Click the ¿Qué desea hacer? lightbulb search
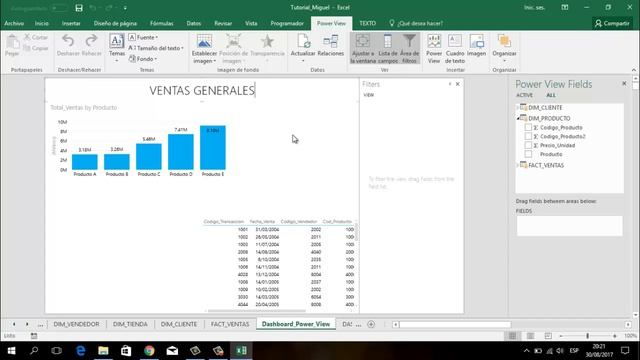 point(416,23)
